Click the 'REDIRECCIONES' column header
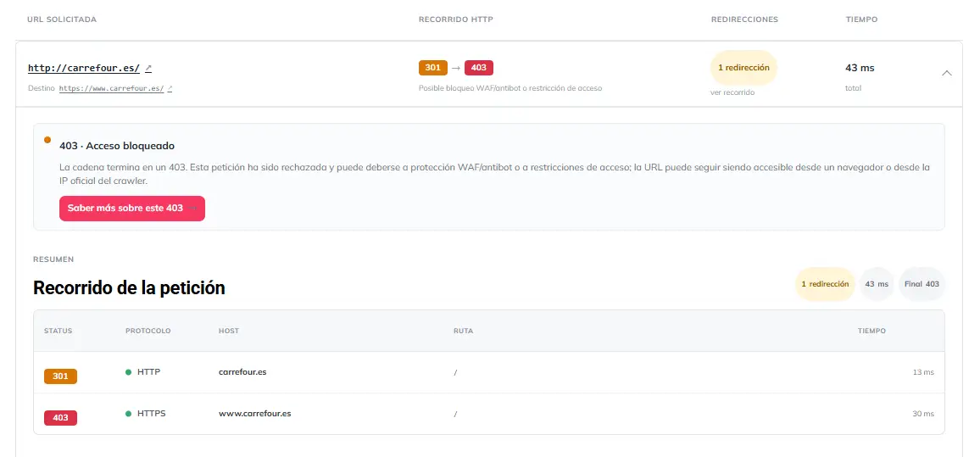 (x=744, y=20)
